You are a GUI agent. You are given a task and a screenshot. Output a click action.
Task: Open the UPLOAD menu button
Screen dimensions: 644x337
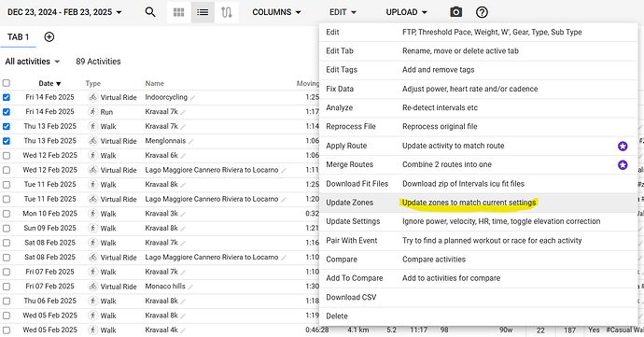click(x=406, y=12)
